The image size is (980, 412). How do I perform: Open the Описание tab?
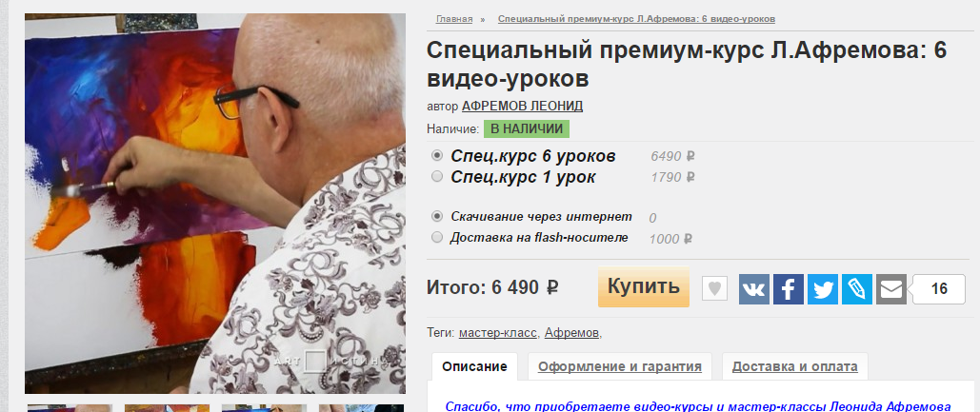pyautogui.click(x=474, y=366)
